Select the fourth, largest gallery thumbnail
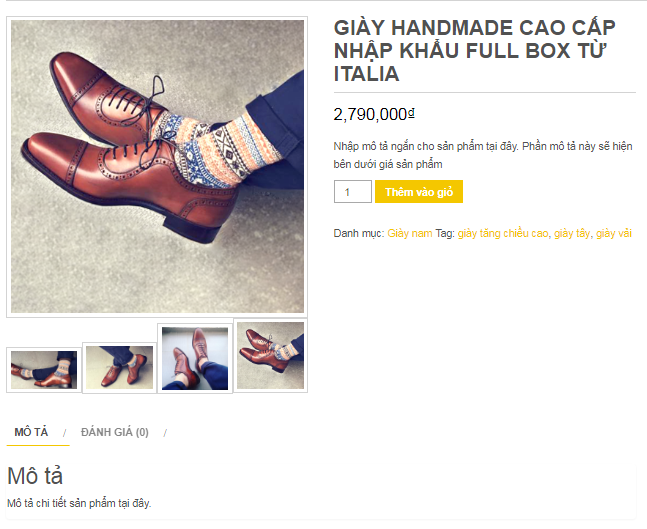Image resolution: width=647 pixels, height=529 pixels. pos(270,355)
